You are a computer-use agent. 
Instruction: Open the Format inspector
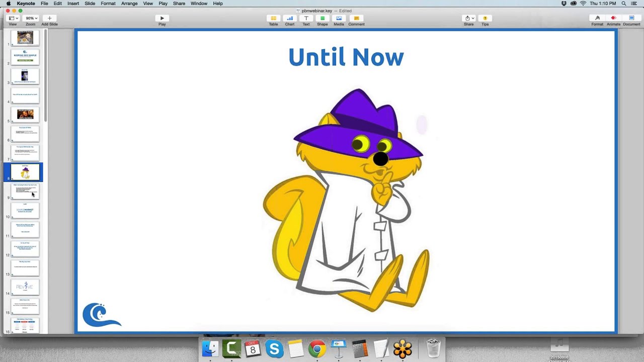tap(597, 18)
